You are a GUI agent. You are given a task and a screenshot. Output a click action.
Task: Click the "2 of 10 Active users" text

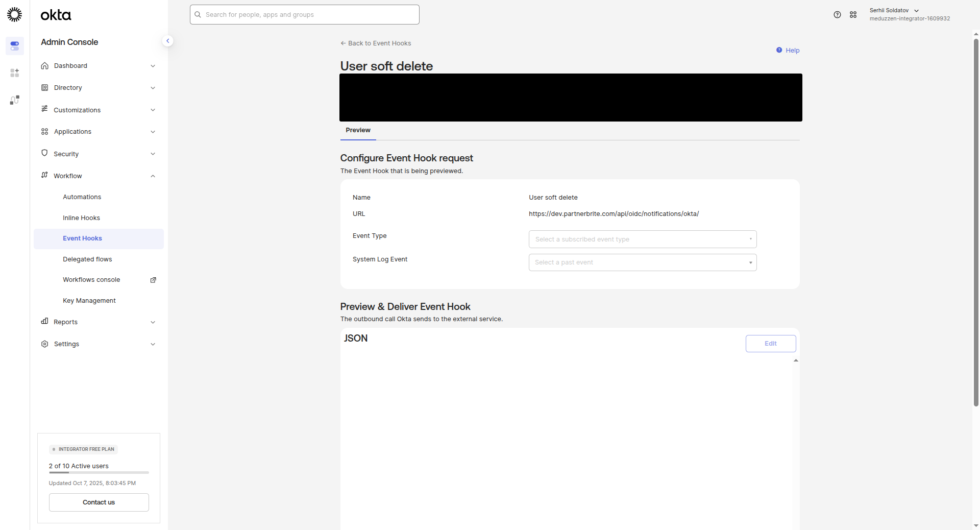[x=79, y=466]
